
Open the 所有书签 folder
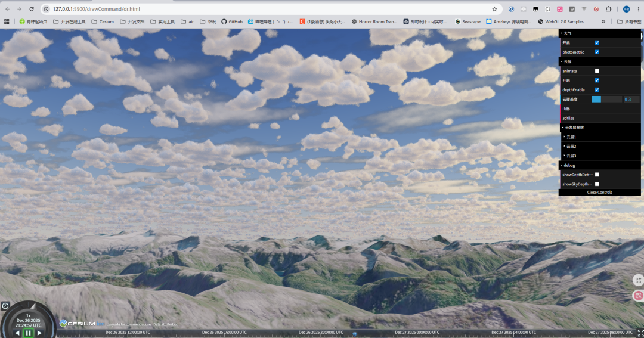tap(629, 21)
